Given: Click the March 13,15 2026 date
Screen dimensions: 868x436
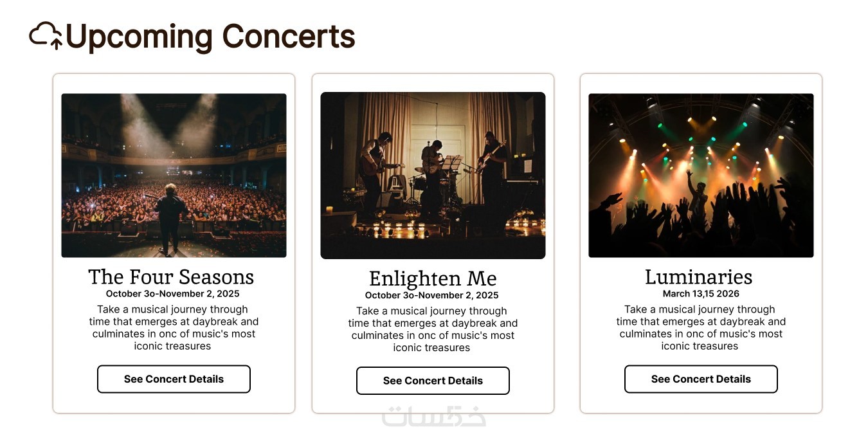Looking at the screenshot, I should (x=701, y=294).
